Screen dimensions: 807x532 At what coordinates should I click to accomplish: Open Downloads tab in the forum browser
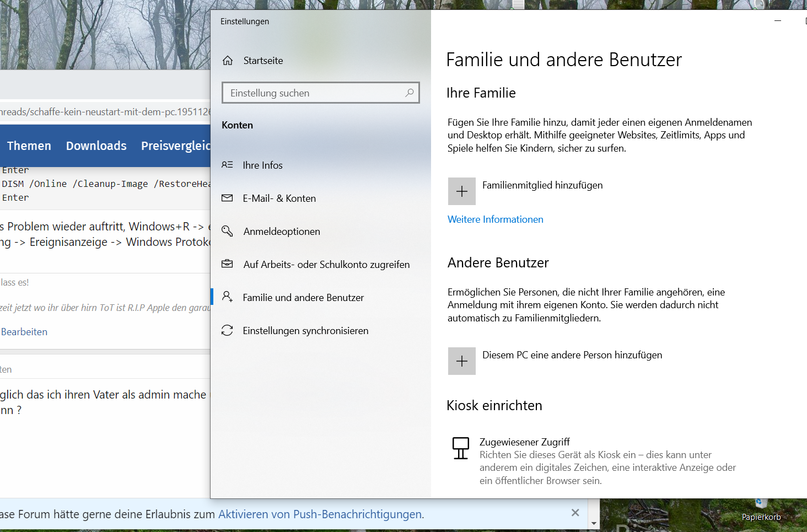click(96, 146)
